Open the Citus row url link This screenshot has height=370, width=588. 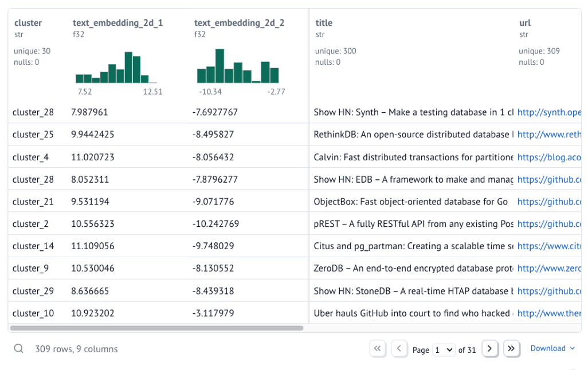[550, 246]
